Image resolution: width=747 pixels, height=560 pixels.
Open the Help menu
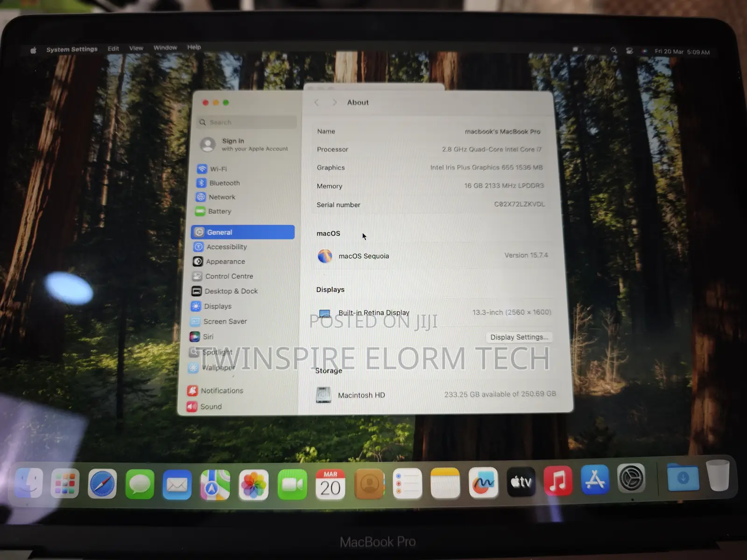[x=194, y=47]
